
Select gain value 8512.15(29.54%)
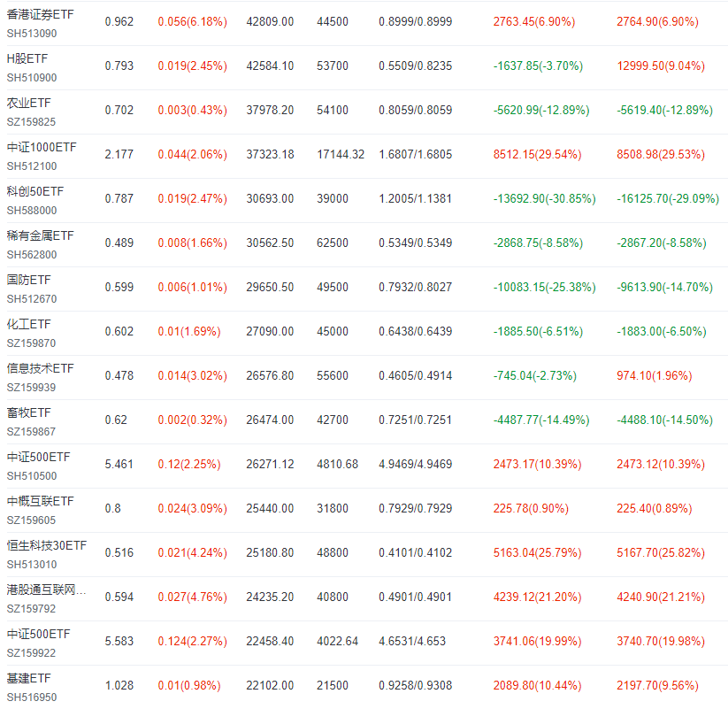[537, 154]
